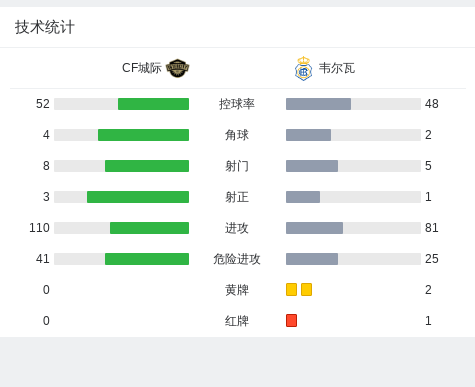Click the green 角球 corner bar
The image size is (475, 387).
(143, 135)
